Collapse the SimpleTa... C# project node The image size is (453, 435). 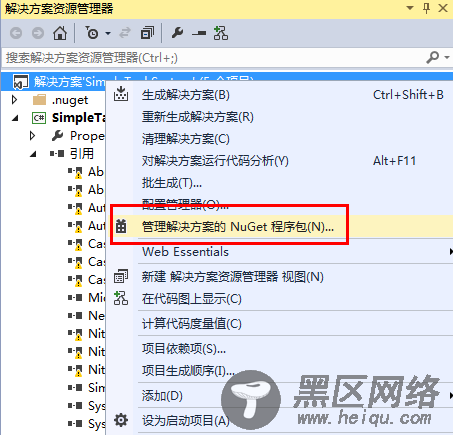coord(15,118)
